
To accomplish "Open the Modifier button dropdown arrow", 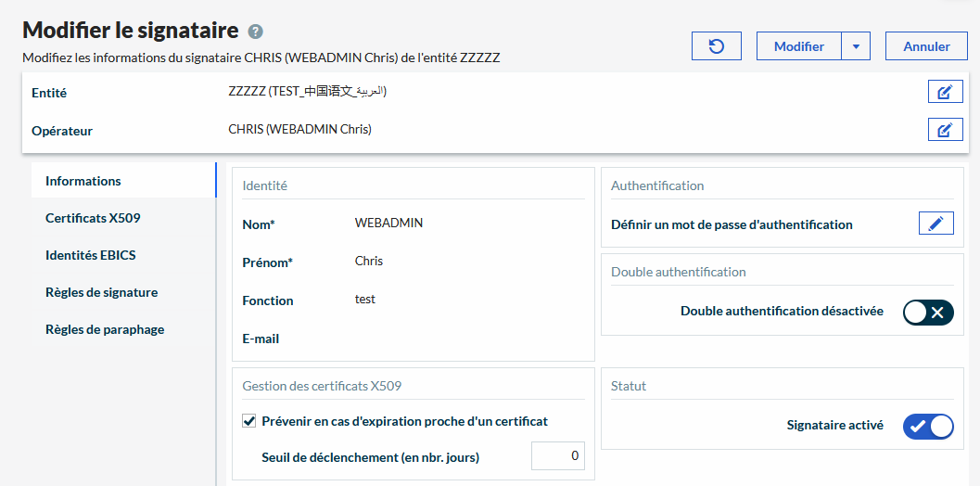I will pos(856,46).
